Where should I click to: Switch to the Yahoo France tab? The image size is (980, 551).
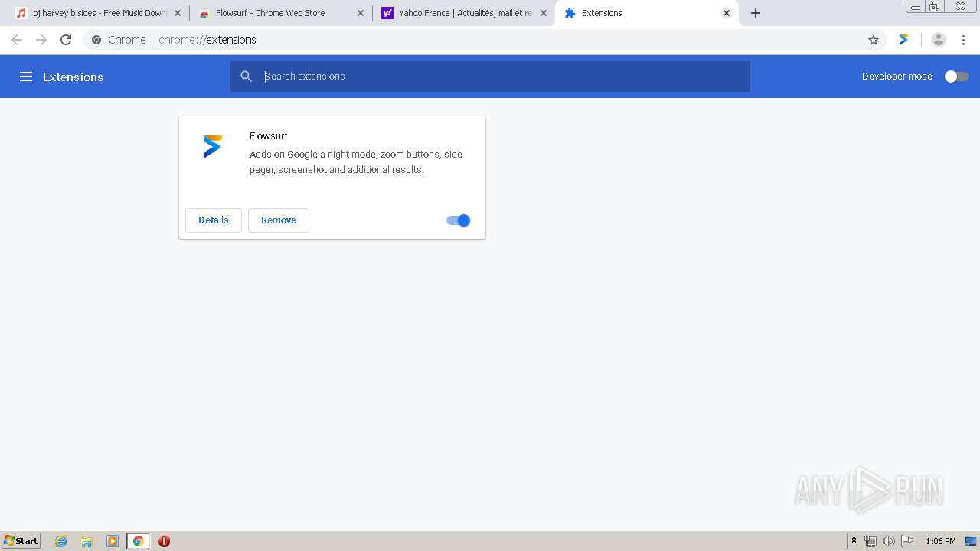(x=462, y=13)
